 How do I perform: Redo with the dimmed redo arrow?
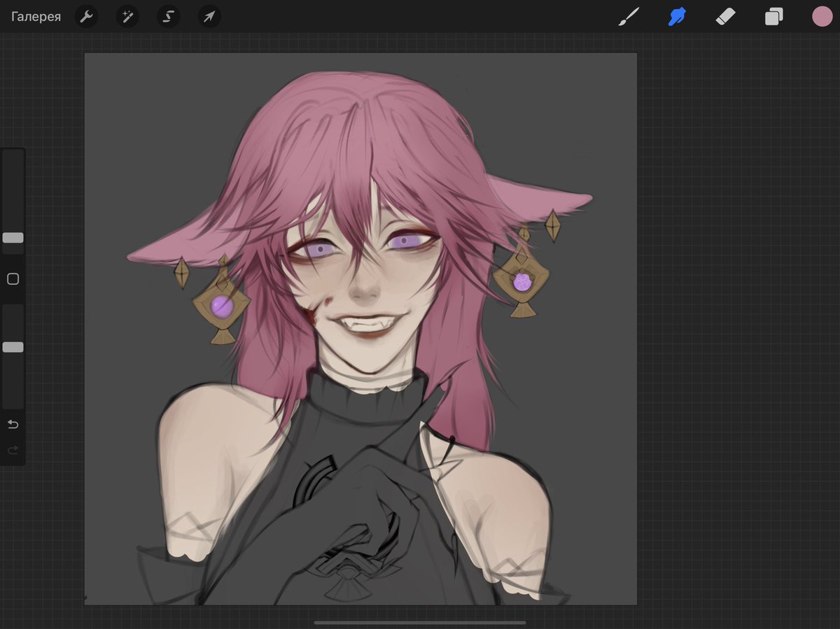(13, 450)
